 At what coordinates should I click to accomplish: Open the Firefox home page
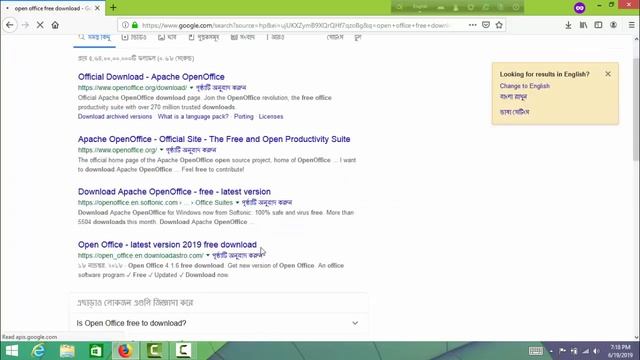pos(55,25)
